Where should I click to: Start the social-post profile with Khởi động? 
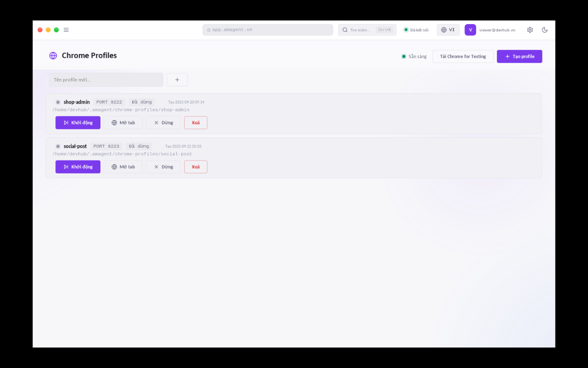(78, 167)
